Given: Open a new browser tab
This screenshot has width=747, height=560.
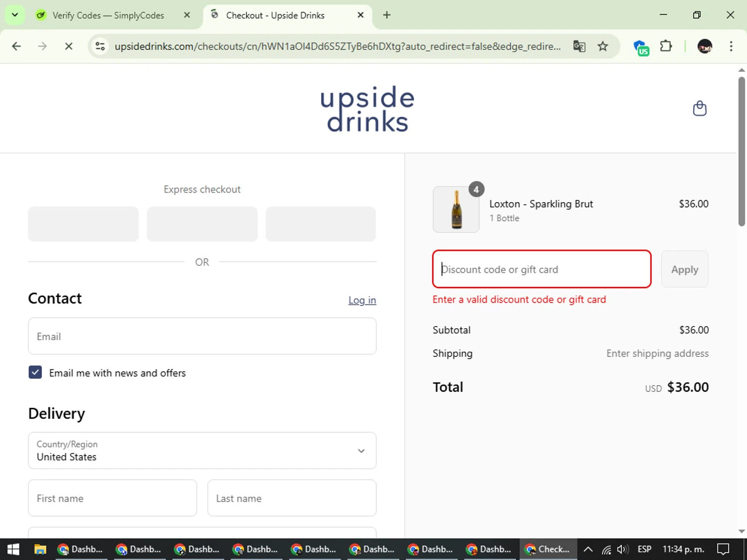Looking at the screenshot, I should coord(386,15).
